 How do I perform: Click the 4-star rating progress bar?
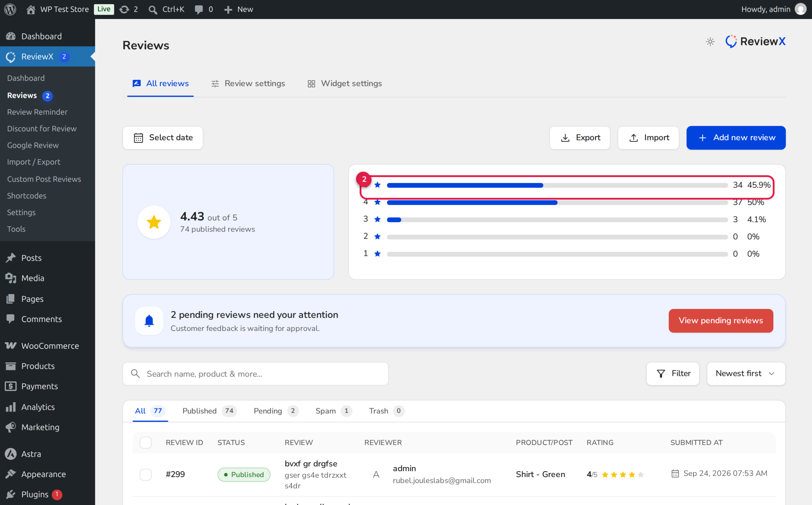557,202
